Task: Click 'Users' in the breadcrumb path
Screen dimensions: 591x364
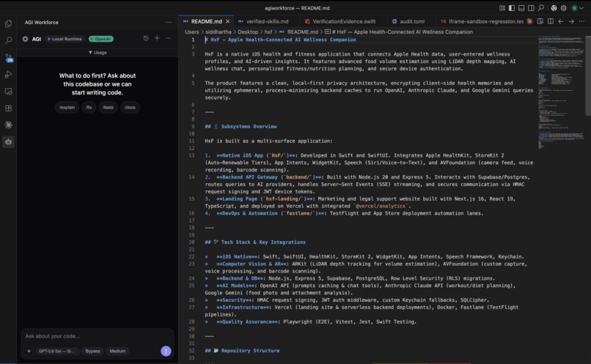Action: [192, 32]
